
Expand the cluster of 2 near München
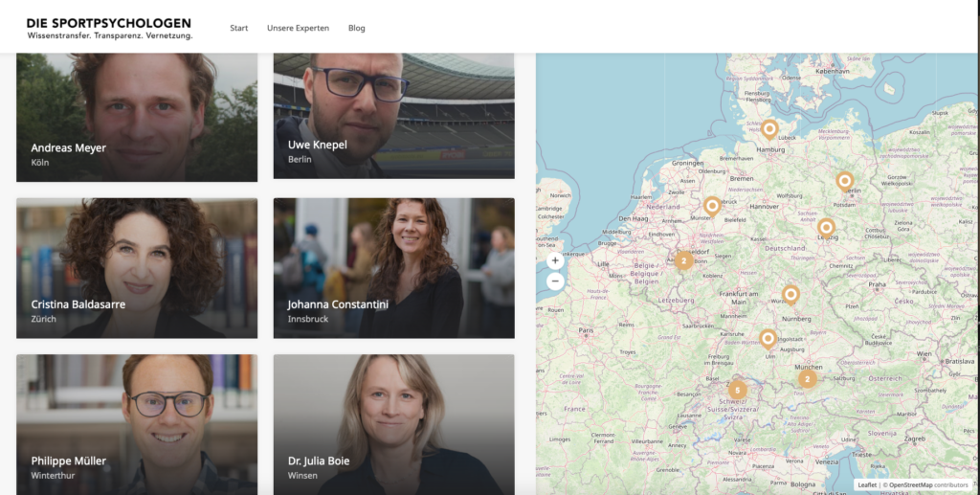click(x=808, y=379)
